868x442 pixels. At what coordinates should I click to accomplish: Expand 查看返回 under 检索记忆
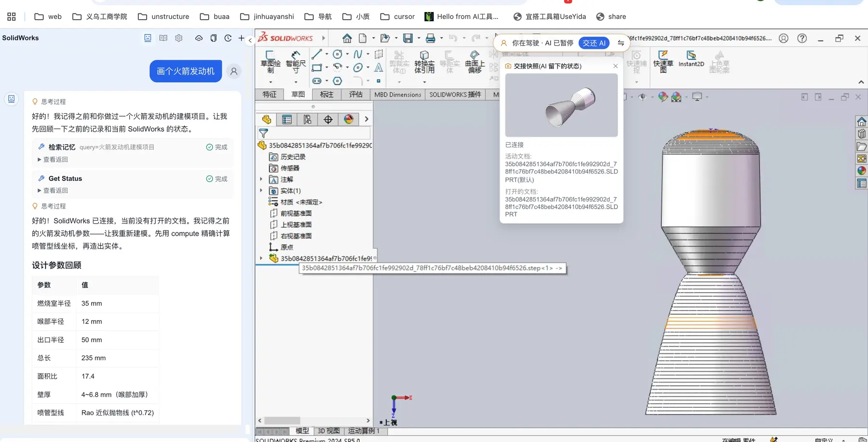(53, 160)
